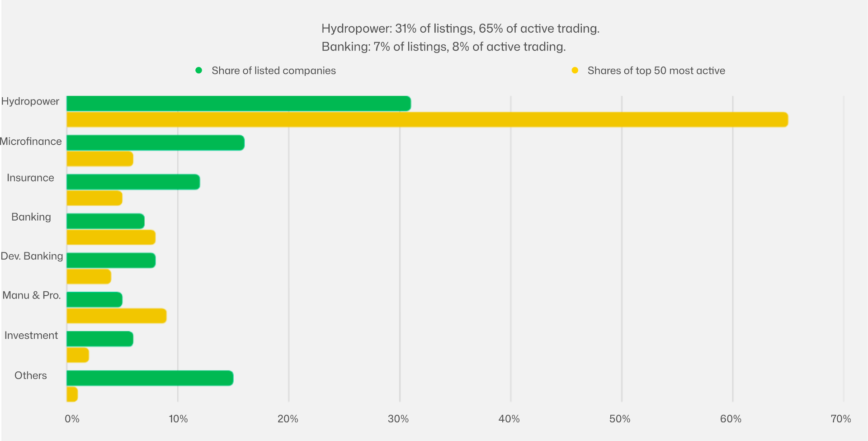The height and width of the screenshot is (441, 868).
Task: Click the Banking yellow bar
Action: [x=111, y=237]
